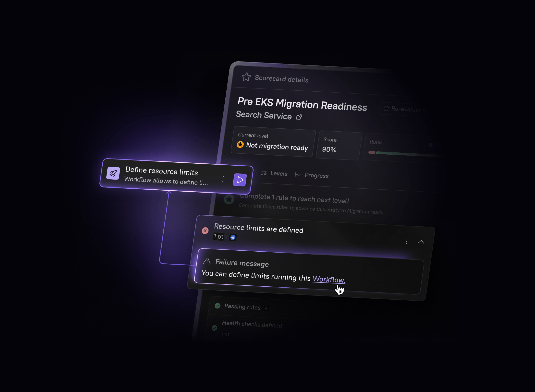Open the Search Service external link icon
The height and width of the screenshot is (392, 535).
click(299, 117)
